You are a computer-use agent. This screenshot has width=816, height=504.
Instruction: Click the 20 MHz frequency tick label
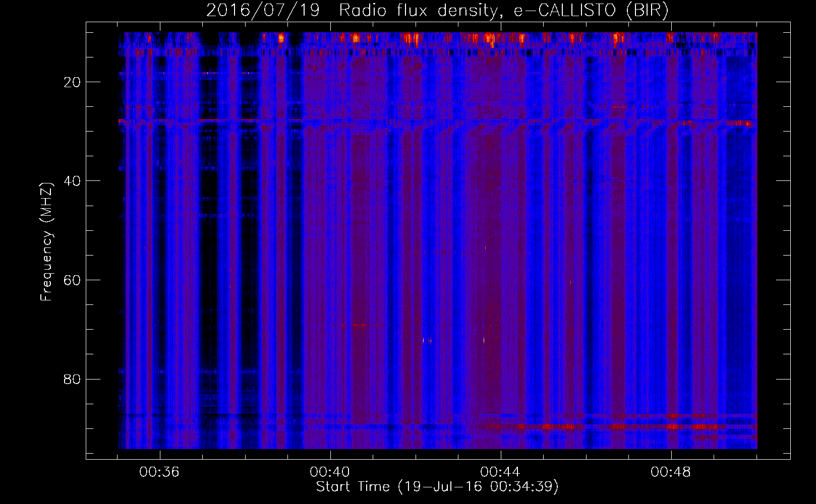click(x=73, y=82)
